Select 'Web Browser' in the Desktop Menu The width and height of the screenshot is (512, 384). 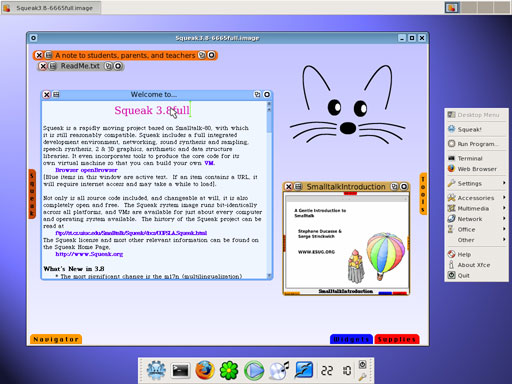476,169
